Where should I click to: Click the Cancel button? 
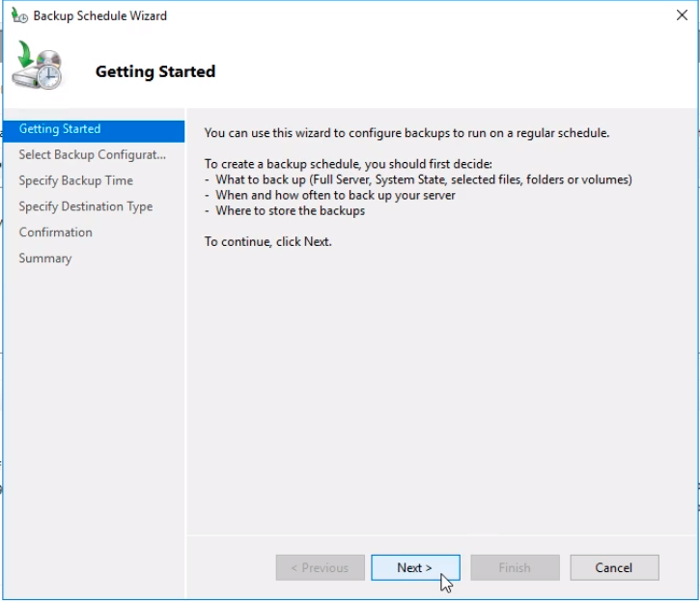(614, 567)
